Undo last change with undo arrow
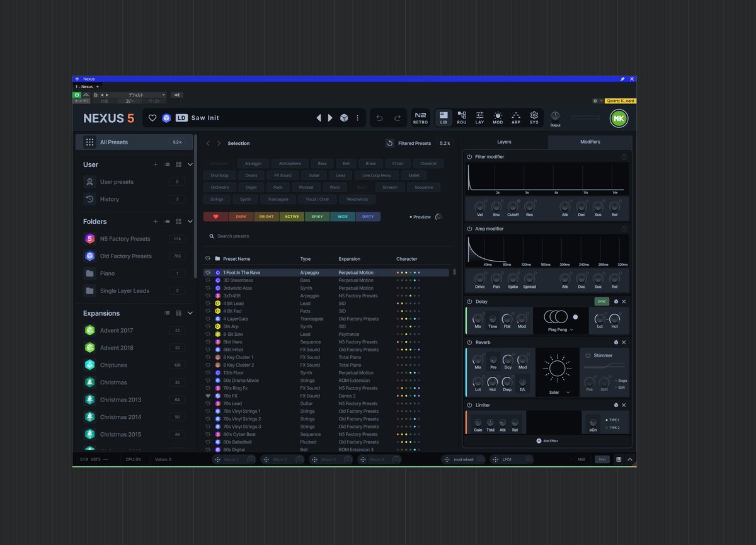Image resolution: width=756 pixels, height=545 pixels. coord(379,118)
